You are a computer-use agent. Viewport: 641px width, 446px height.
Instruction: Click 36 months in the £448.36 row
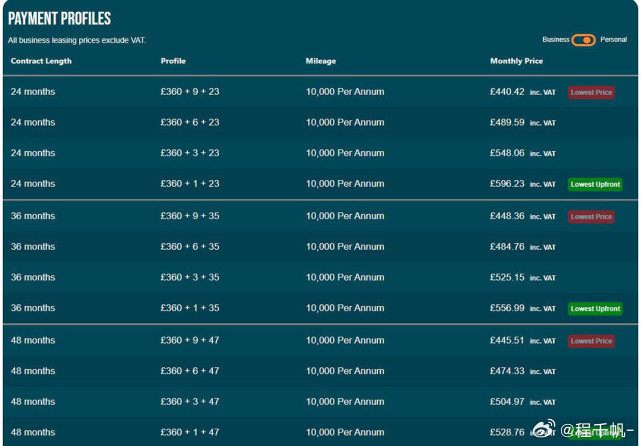pyautogui.click(x=33, y=216)
